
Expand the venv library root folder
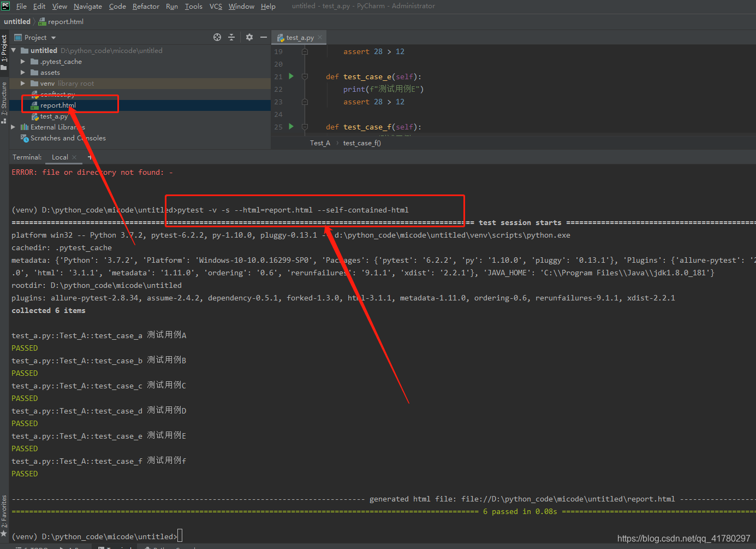tap(23, 84)
